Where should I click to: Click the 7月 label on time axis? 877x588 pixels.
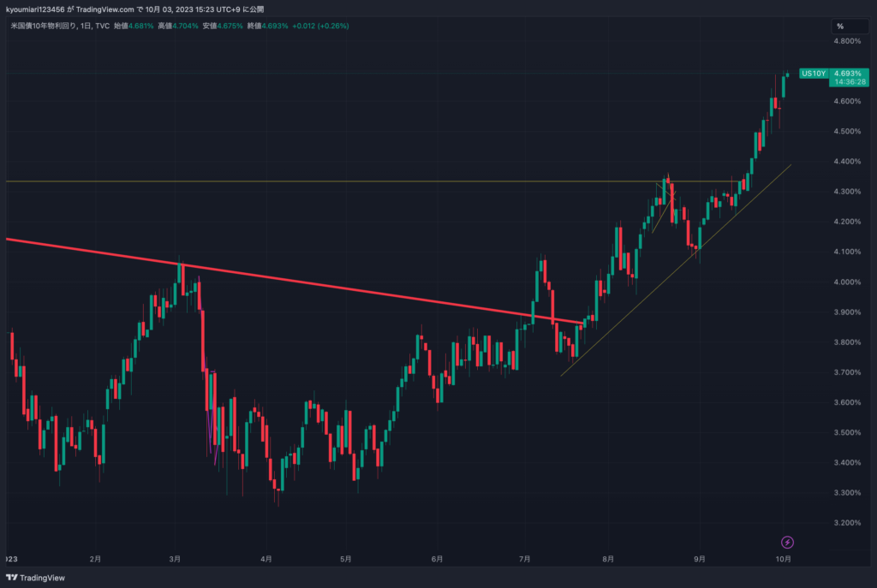point(525,559)
